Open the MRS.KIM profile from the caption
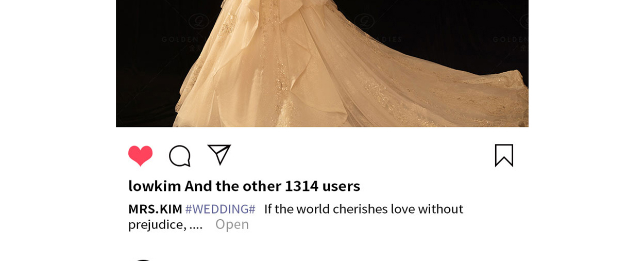 155,209
